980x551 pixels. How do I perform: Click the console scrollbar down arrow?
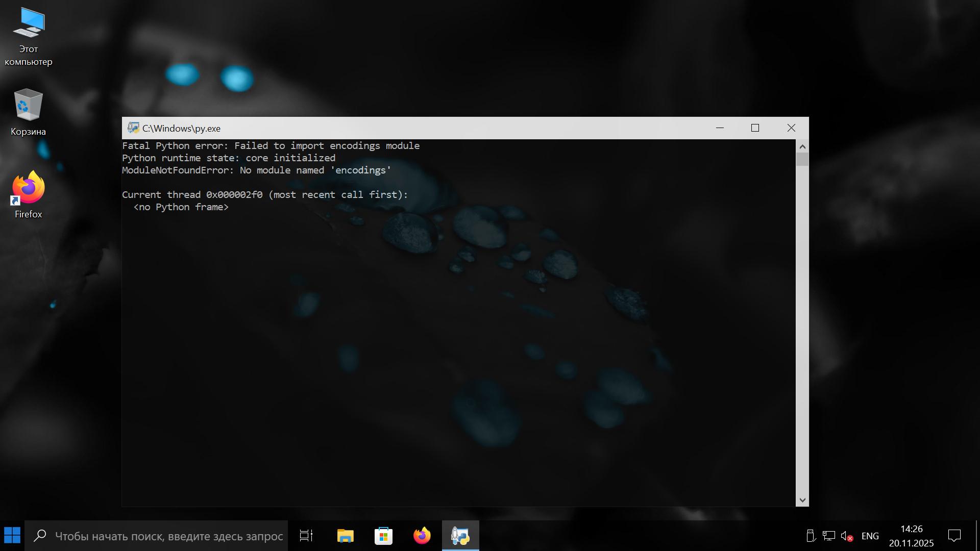[802, 500]
